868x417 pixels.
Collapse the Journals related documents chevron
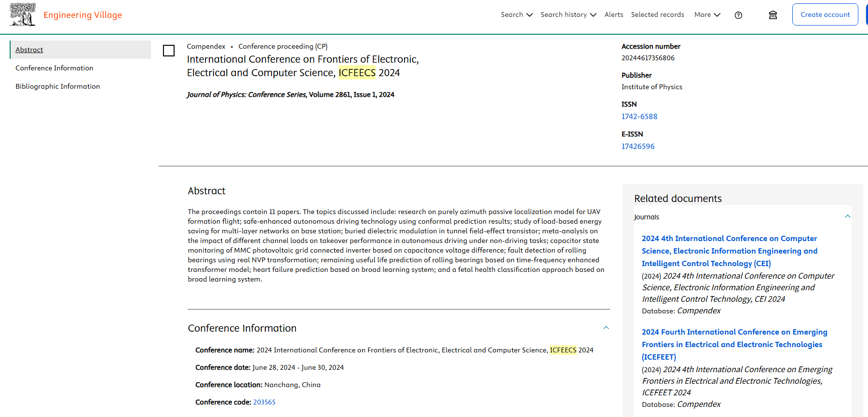tap(848, 216)
